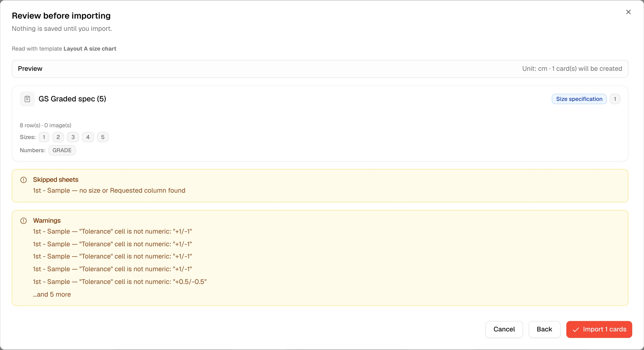644x350 pixels.
Task: Click the 'Review before importing' title
Action: (x=61, y=16)
